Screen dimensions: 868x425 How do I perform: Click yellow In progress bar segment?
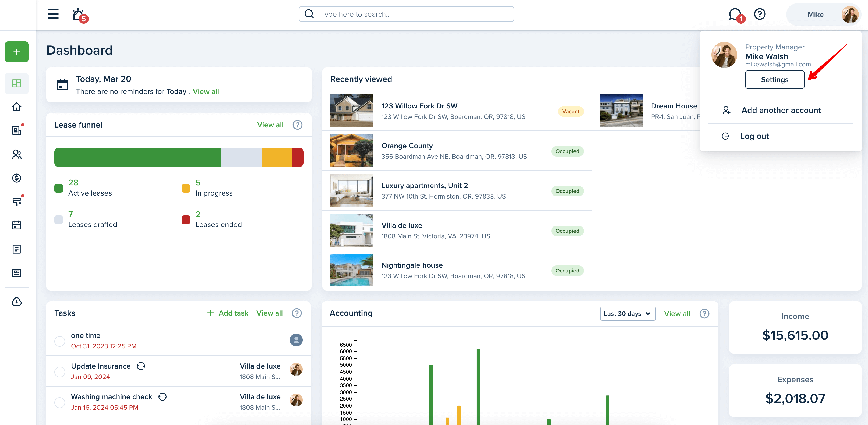[277, 157]
